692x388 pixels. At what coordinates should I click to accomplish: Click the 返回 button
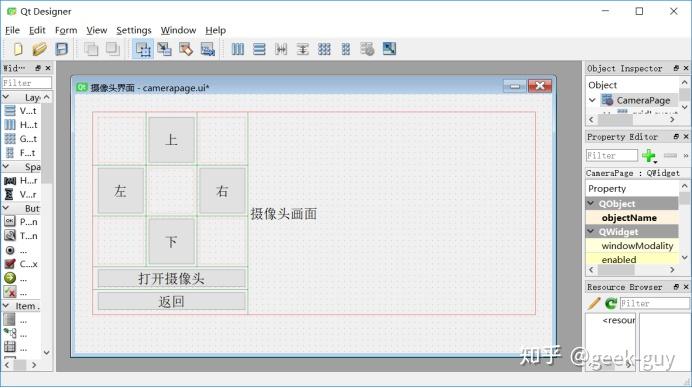tap(171, 301)
